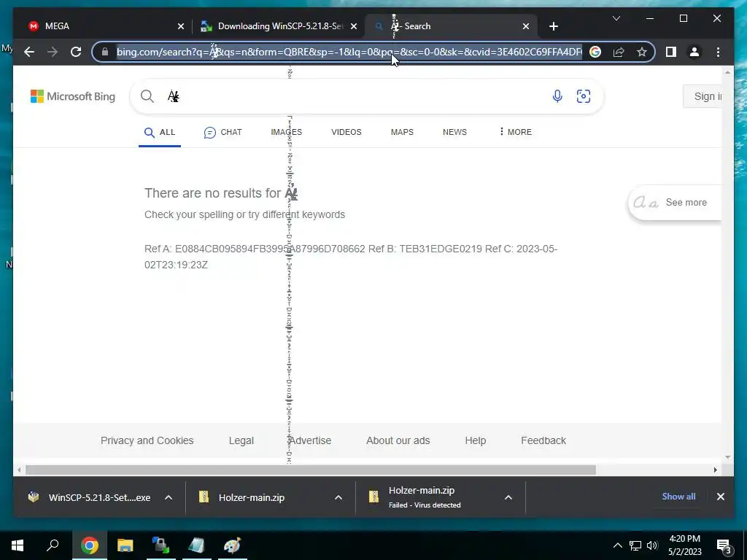Open the Chrome profile menu

click(x=694, y=52)
